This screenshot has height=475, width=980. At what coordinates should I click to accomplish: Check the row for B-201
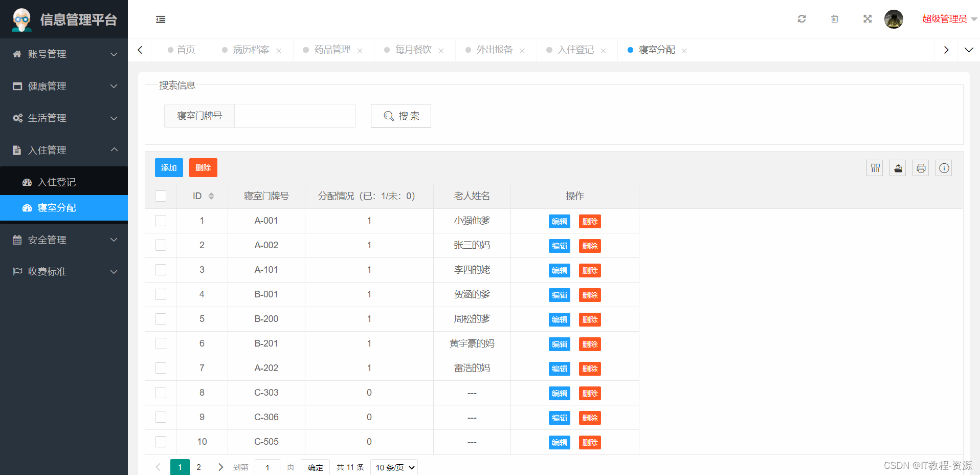(x=161, y=343)
